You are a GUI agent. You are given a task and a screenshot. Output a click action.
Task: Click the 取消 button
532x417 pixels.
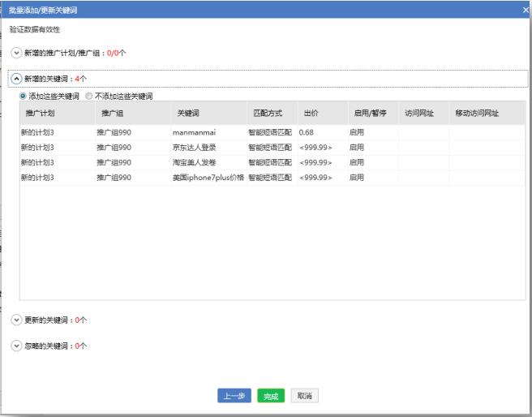(x=304, y=395)
